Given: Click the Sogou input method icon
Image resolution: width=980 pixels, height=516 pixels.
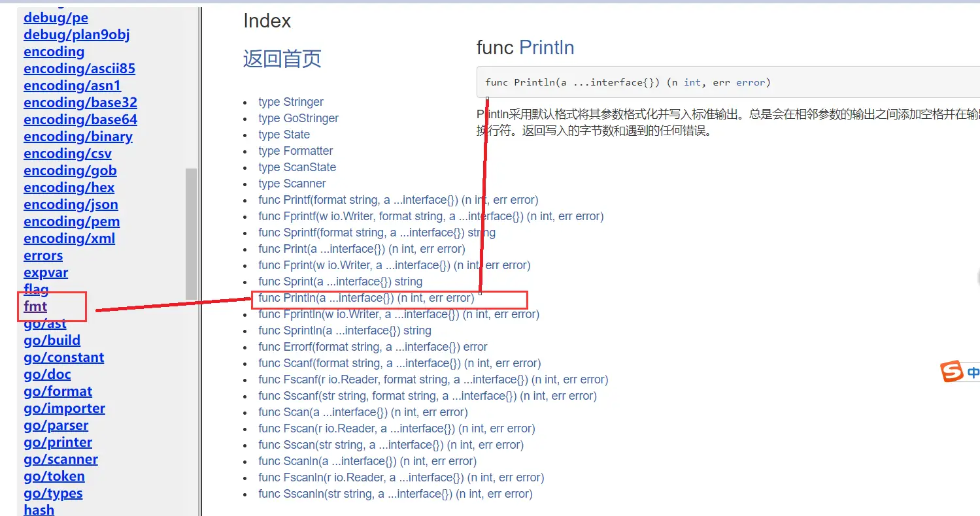Looking at the screenshot, I should (952, 372).
